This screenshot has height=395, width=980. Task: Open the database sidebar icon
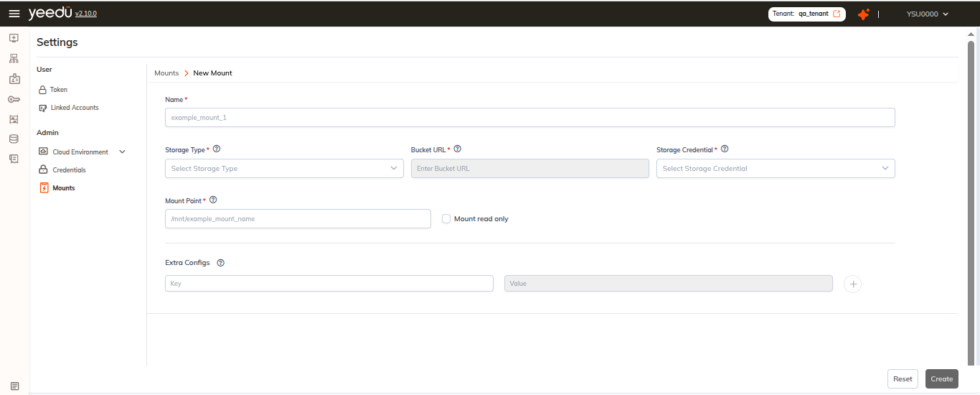(x=14, y=139)
